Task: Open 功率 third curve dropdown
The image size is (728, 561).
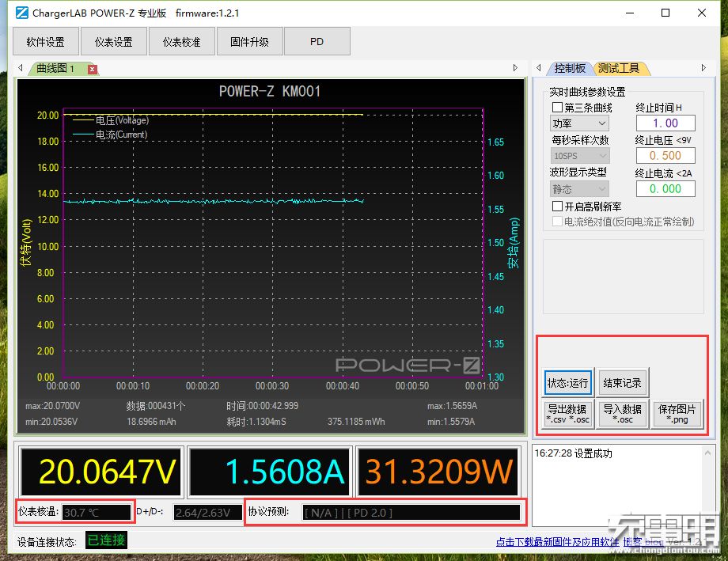Action: coord(579,123)
